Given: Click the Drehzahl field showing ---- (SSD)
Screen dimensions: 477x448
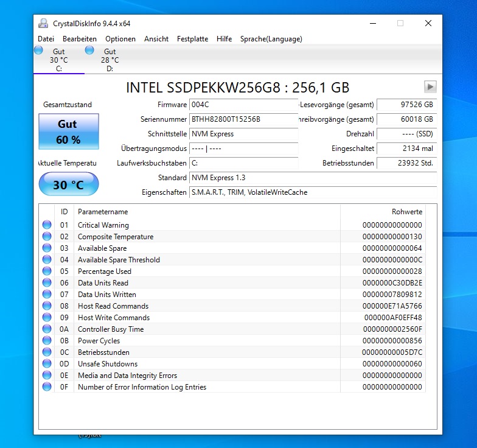Looking at the screenshot, I should click(x=407, y=134).
